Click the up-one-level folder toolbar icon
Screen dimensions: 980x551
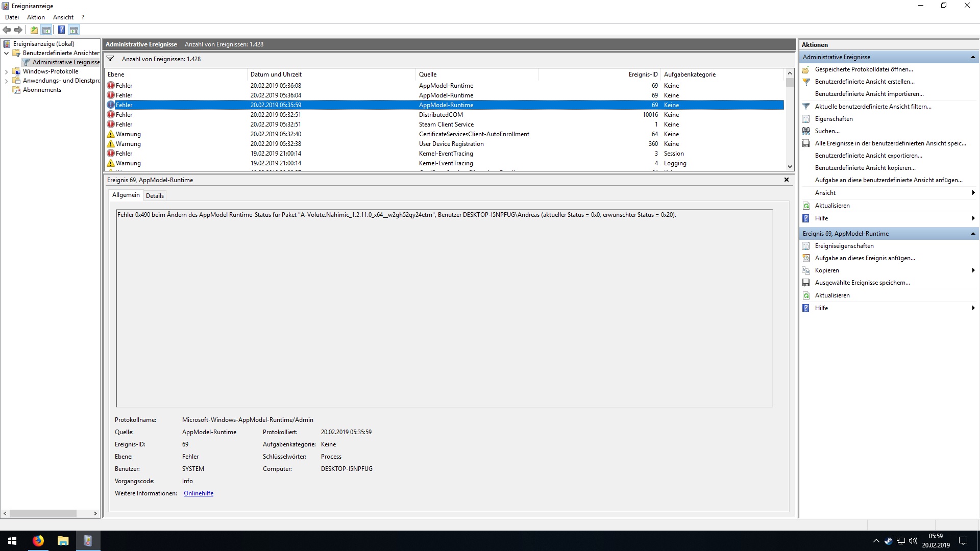point(34,30)
